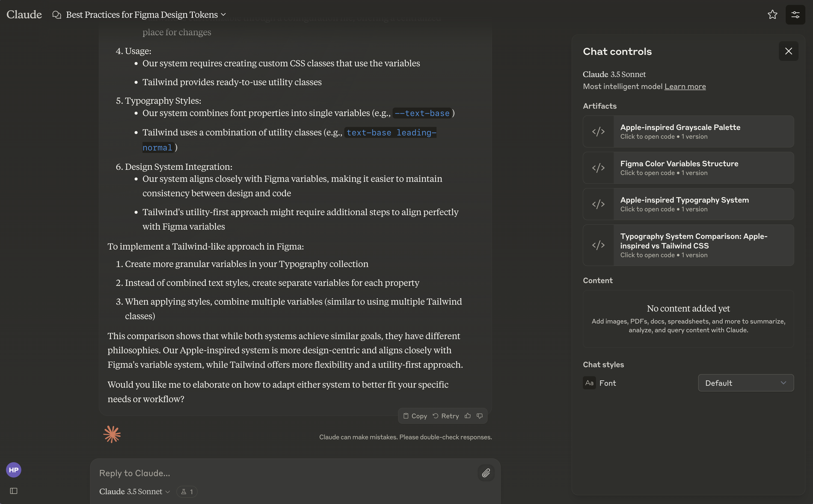Image resolution: width=813 pixels, height=504 pixels.
Task: Open Apple-inspired Typography System artifact
Action: tap(688, 204)
